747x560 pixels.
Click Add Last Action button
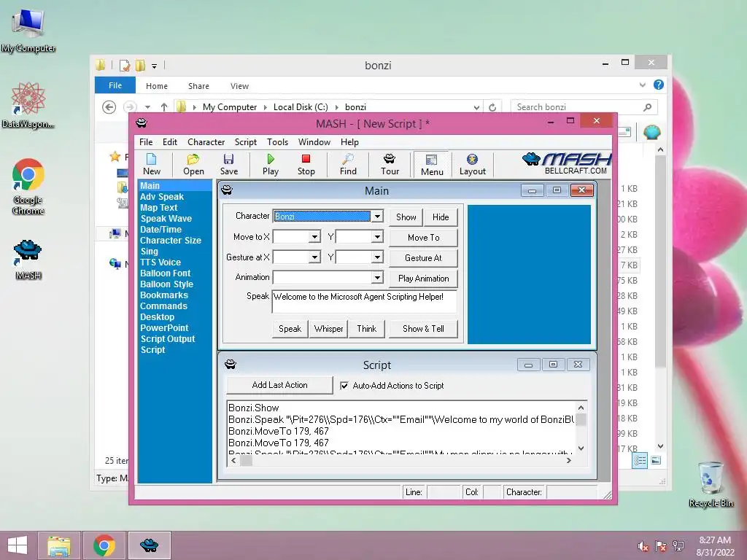point(279,385)
